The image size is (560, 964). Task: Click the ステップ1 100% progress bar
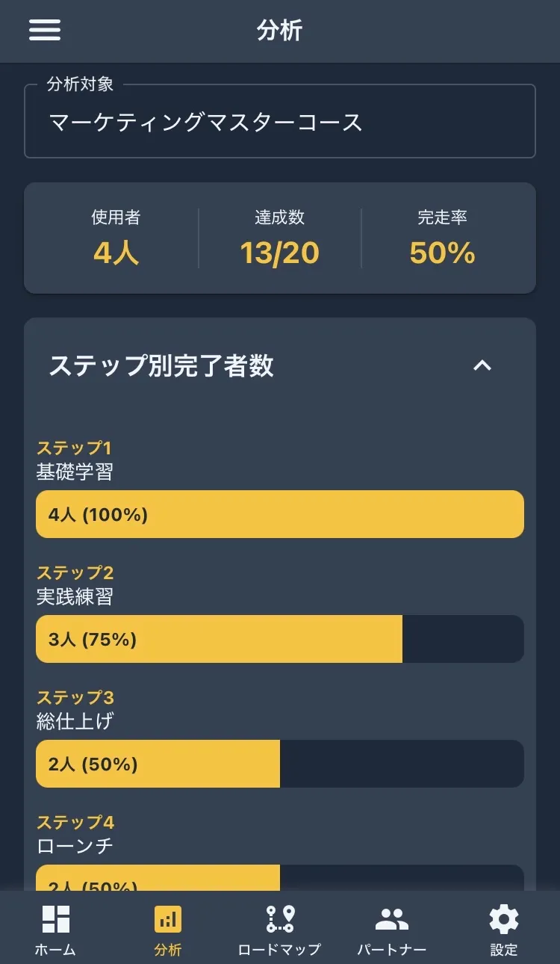tap(280, 513)
